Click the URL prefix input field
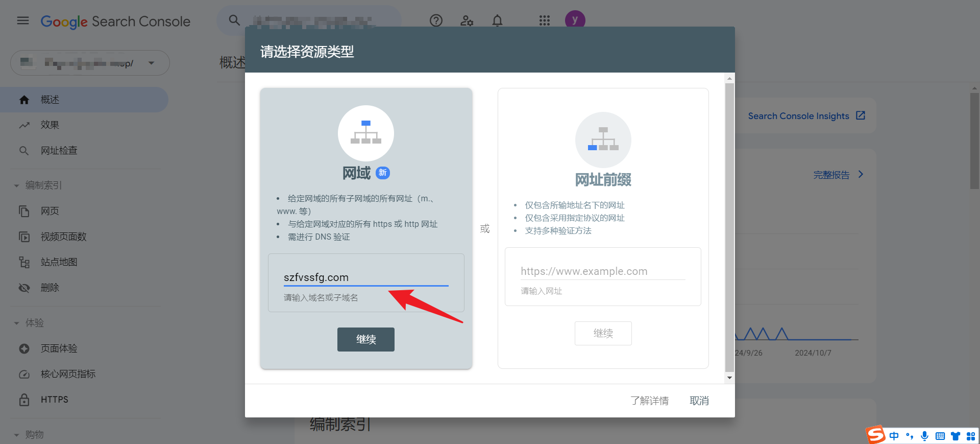 point(602,271)
